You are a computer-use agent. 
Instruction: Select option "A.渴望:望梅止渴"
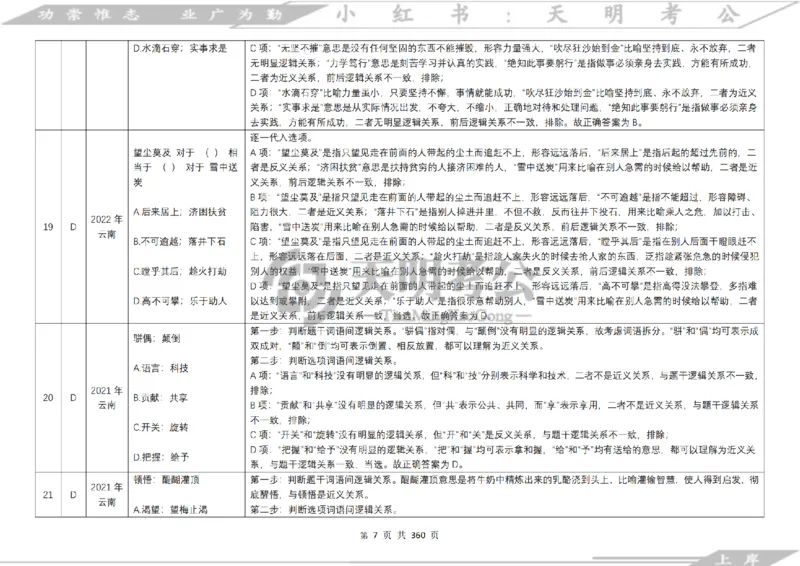[170, 509]
